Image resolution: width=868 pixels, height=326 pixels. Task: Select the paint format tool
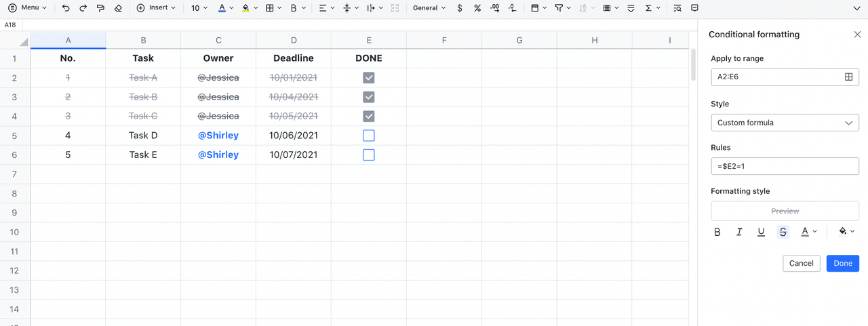[x=101, y=8]
